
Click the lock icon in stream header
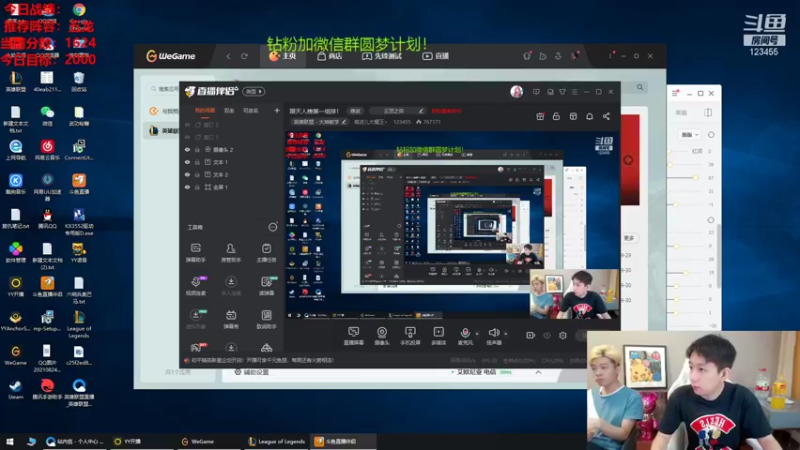coord(556,116)
